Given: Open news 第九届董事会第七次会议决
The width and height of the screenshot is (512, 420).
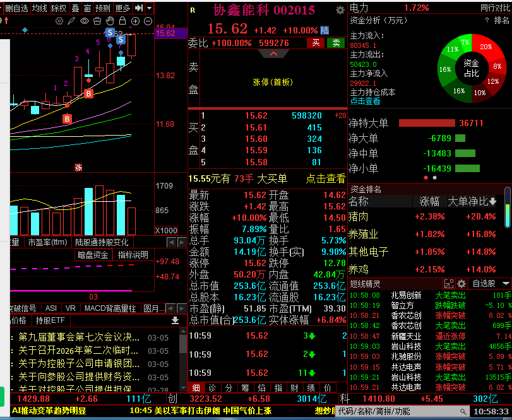Looking at the screenshot, I should click(x=79, y=337).
